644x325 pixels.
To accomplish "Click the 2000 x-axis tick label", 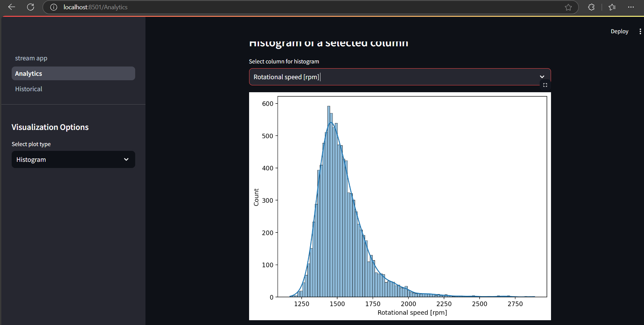I will coord(409,304).
